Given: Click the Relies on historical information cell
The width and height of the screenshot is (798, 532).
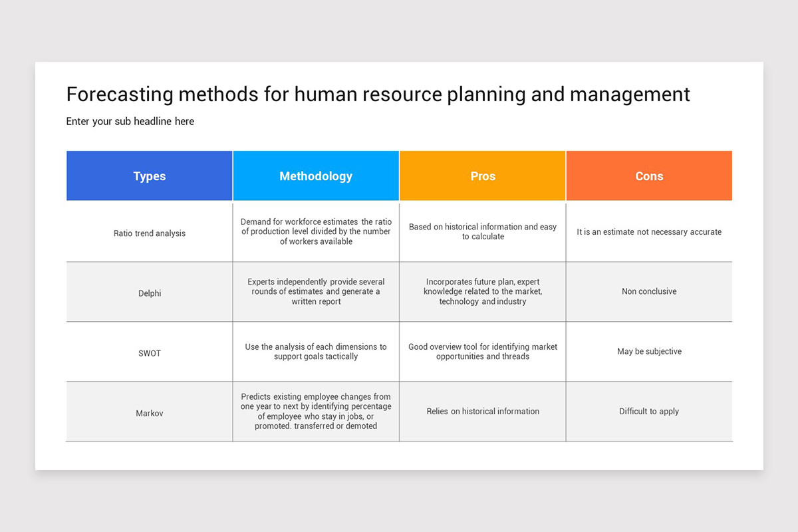Looking at the screenshot, I should point(483,412).
